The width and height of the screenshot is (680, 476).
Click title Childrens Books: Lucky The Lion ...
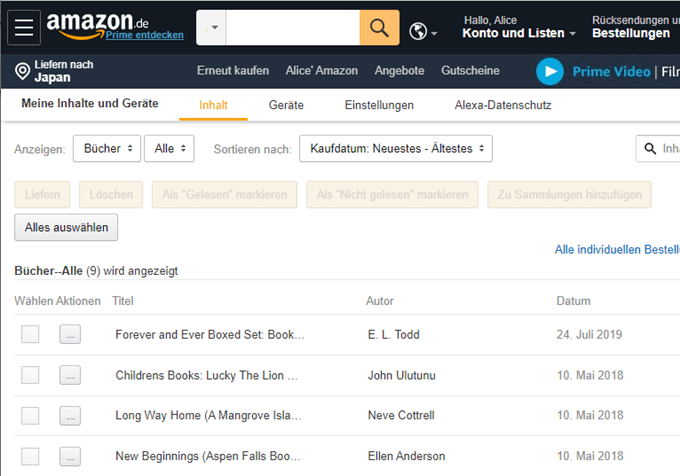coord(206,375)
